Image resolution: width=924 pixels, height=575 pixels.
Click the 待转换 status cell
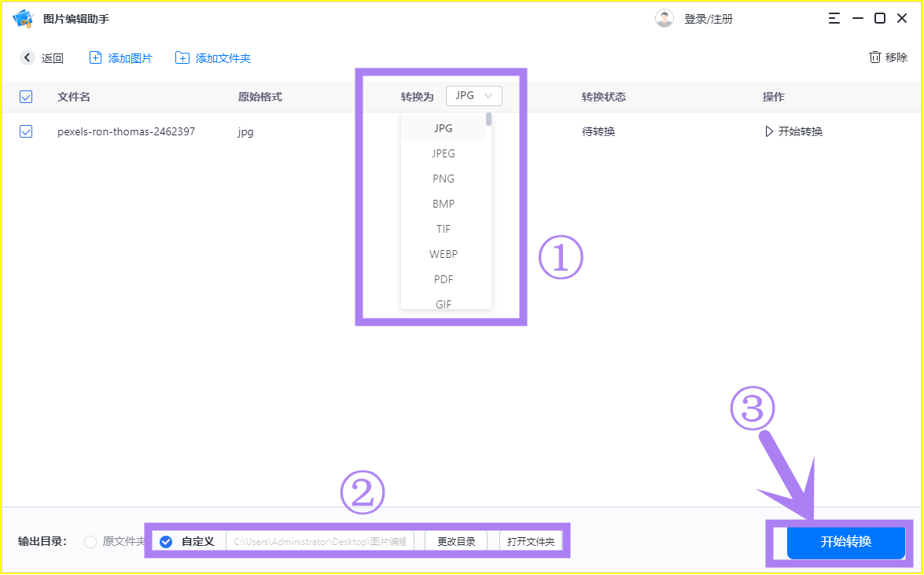598,131
